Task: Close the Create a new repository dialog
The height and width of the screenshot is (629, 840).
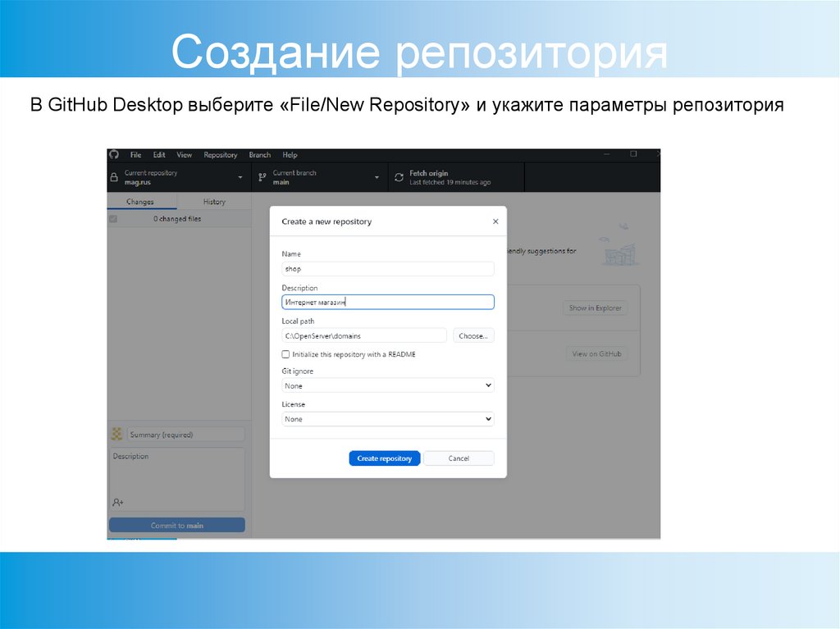Action: 495,221
